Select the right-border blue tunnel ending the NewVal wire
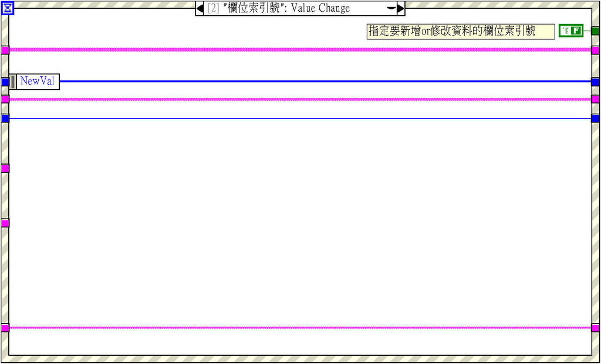 click(595, 82)
